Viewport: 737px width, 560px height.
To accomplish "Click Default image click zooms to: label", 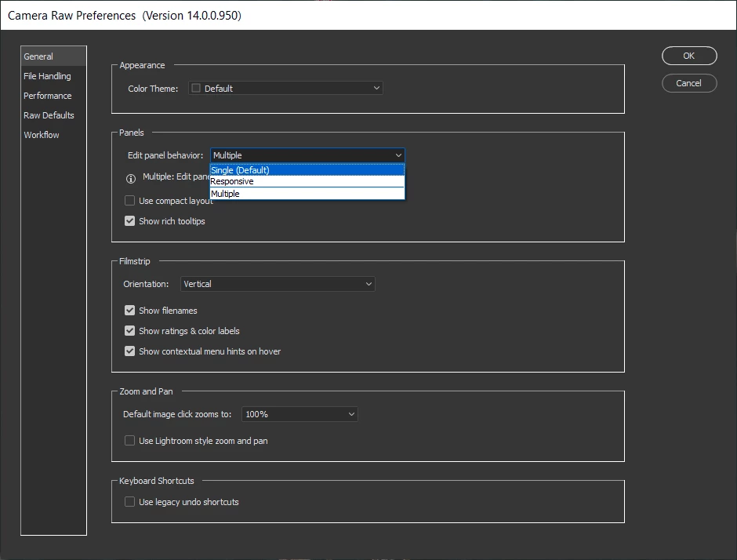I will coord(177,414).
